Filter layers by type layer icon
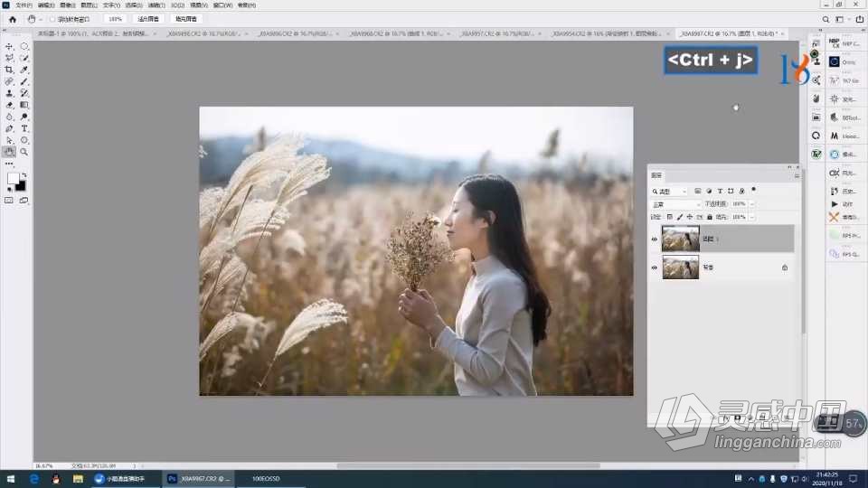The width and height of the screenshot is (868, 488). tap(720, 191)
